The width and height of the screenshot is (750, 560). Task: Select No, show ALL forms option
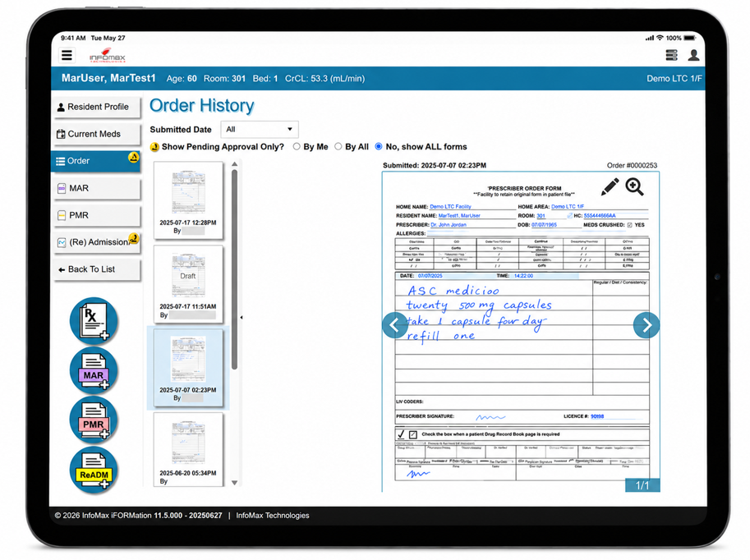(x=379, y=146)
